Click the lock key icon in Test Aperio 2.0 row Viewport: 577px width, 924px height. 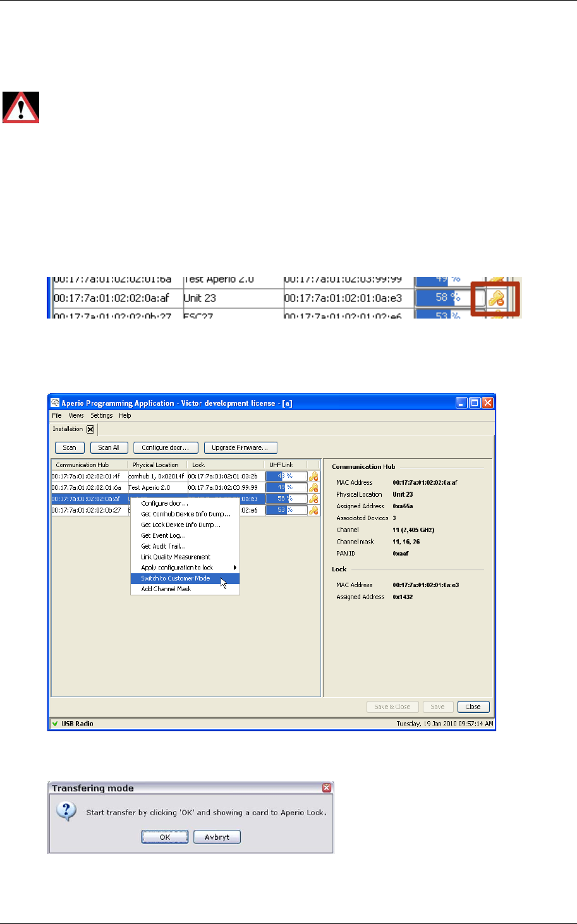click(313, 487)
